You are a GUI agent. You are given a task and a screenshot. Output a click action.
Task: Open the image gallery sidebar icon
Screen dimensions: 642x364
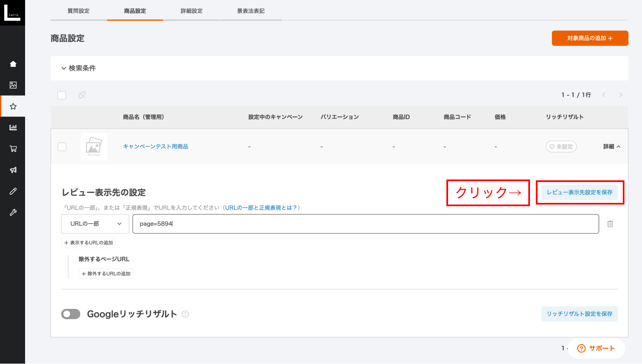click(x=13, y=85)
